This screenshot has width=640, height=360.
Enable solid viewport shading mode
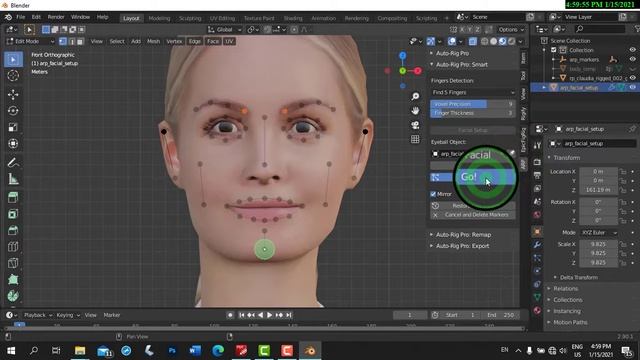(x=493, y=41)
